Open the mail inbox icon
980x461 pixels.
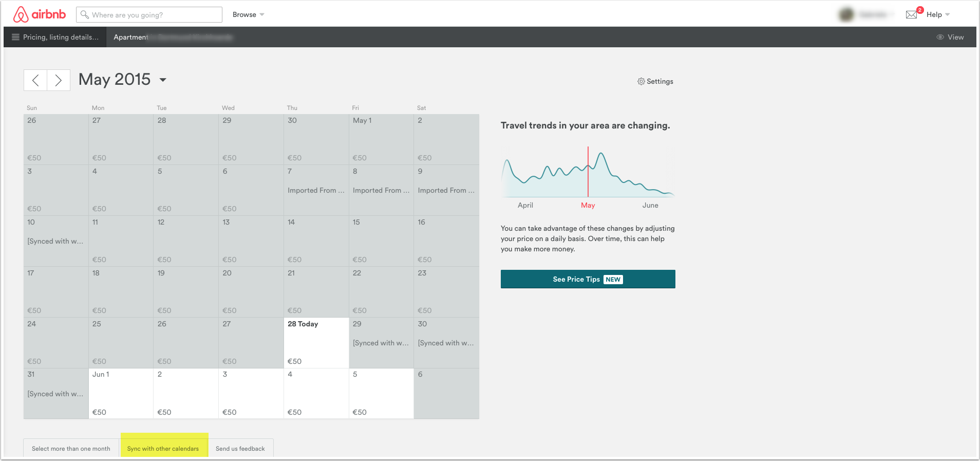click(912, 14)
